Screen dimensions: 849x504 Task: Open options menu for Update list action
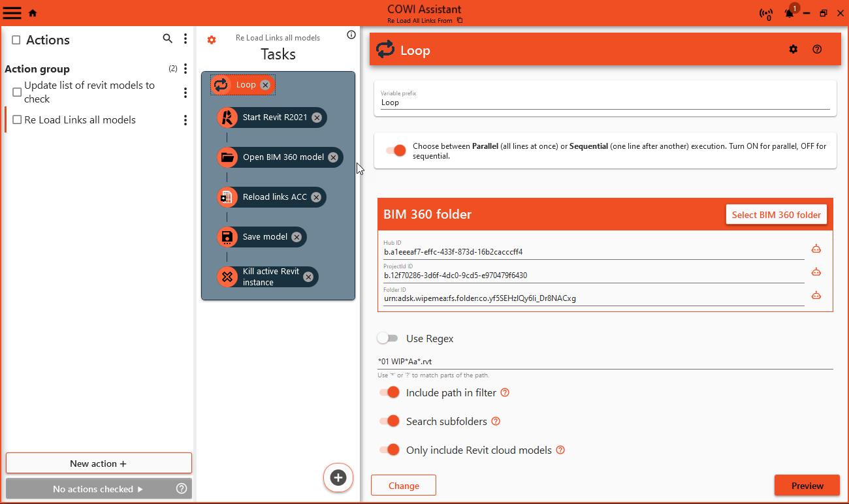point(185,93)
